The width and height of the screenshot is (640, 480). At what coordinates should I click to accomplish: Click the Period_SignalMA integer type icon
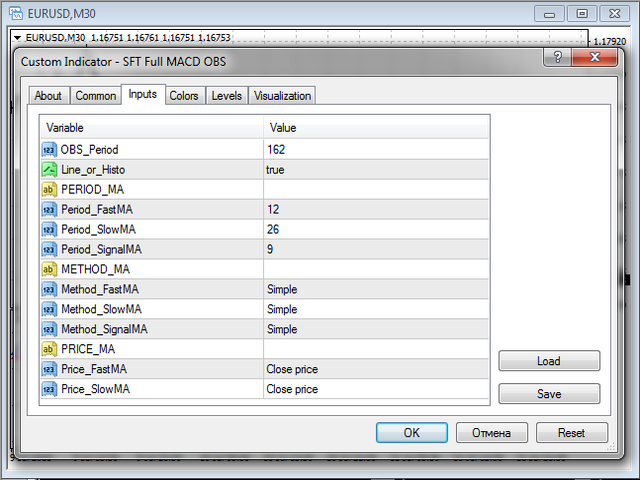click(x=49, y=249)
